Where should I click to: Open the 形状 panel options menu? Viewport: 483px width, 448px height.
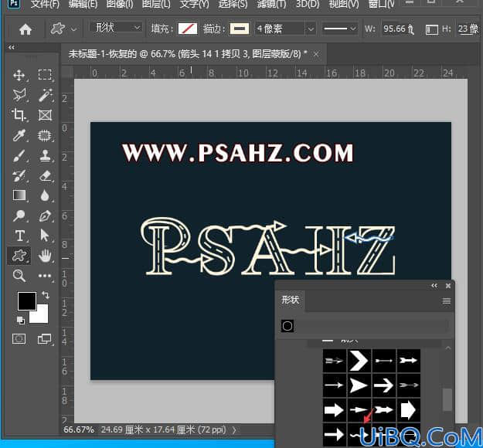(x=447, y=300)
